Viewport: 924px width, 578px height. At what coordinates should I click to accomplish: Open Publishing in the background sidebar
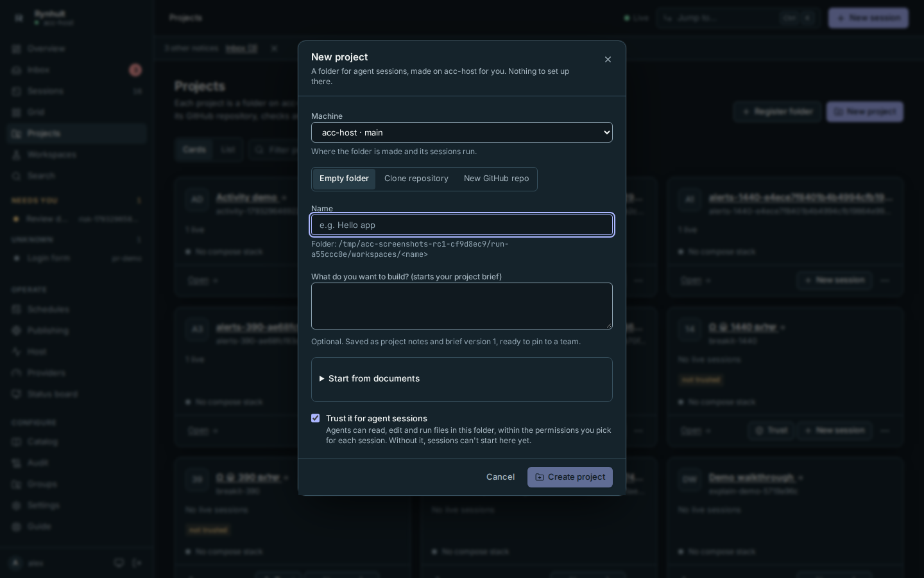(x=77, y=331)
